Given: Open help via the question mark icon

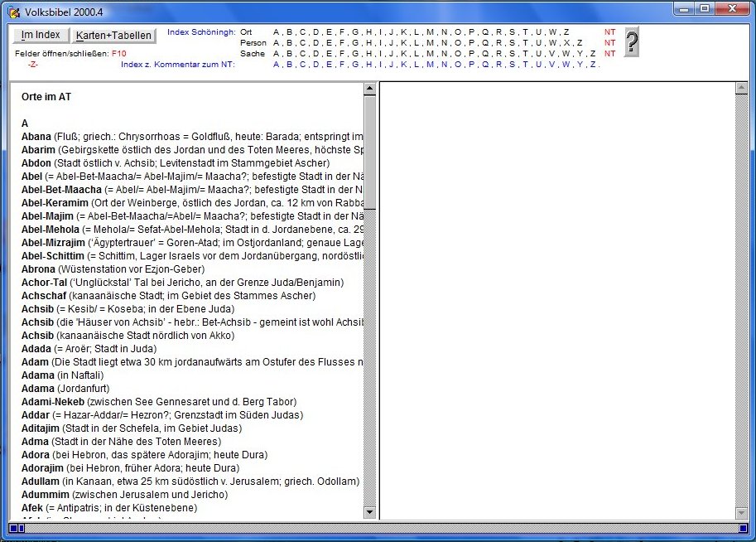Looking at the screenshot, I should 631,42.
